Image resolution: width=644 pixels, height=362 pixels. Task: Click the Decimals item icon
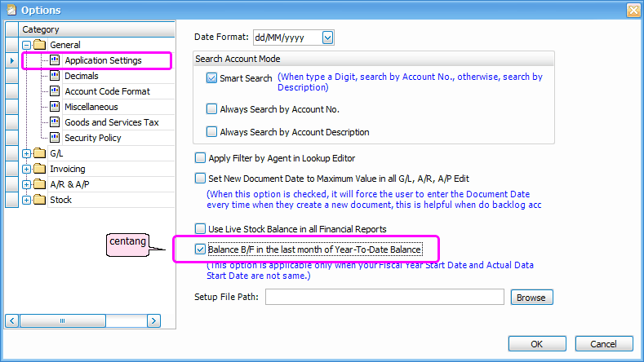[56, 76]
